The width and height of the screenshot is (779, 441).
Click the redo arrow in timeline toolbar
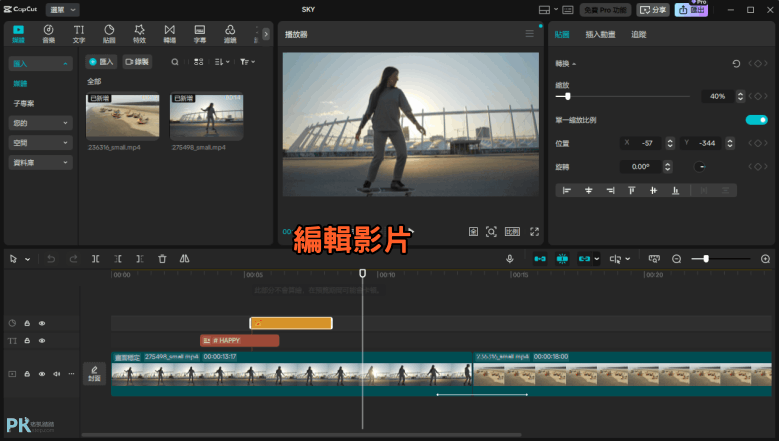tap(73, 259)
